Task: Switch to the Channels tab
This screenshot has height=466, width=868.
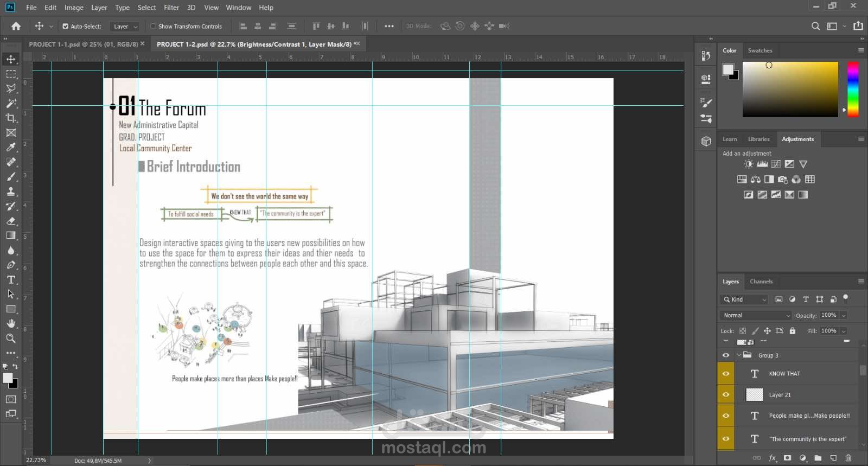Action: (x=761, y=282)
